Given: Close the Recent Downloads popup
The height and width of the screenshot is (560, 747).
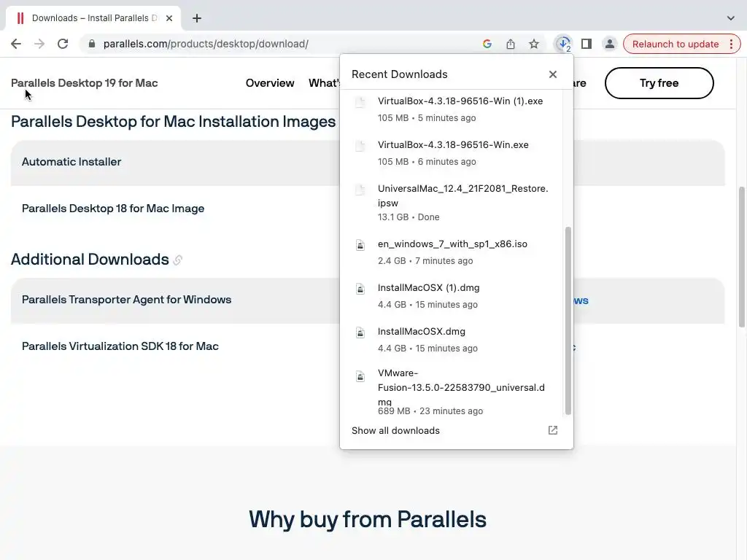Looking at the screenshot, I should (553, 74).
